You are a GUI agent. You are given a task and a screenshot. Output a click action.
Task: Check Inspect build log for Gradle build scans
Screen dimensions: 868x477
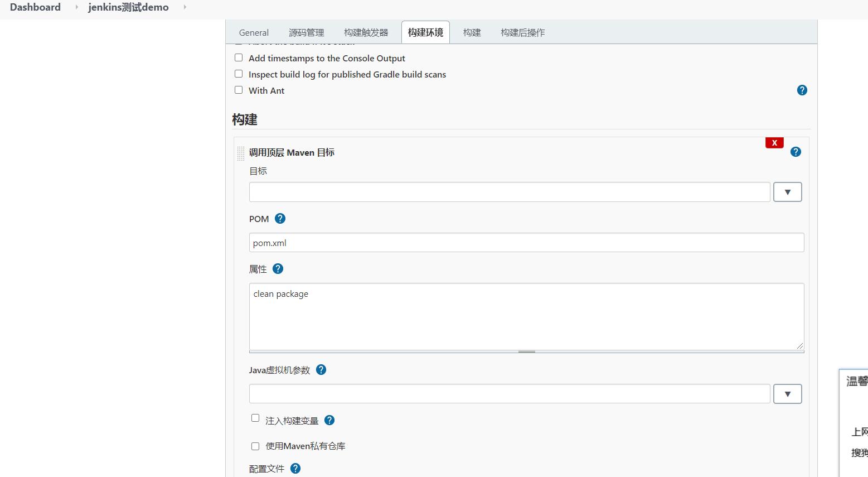[x=239, y=74]
